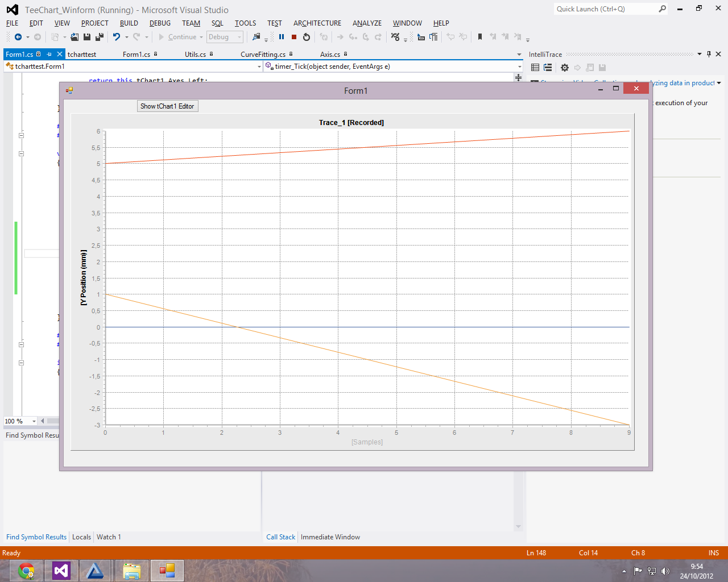728x582 pixels.
Task: Open the BUILD menu
Action: pyautogui.click(x=129, y=23)
